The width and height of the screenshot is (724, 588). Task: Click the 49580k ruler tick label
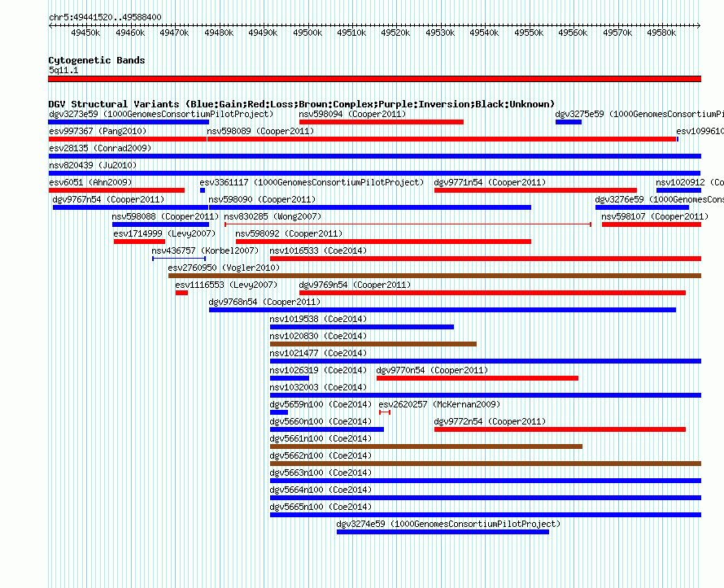pos(661,33)
